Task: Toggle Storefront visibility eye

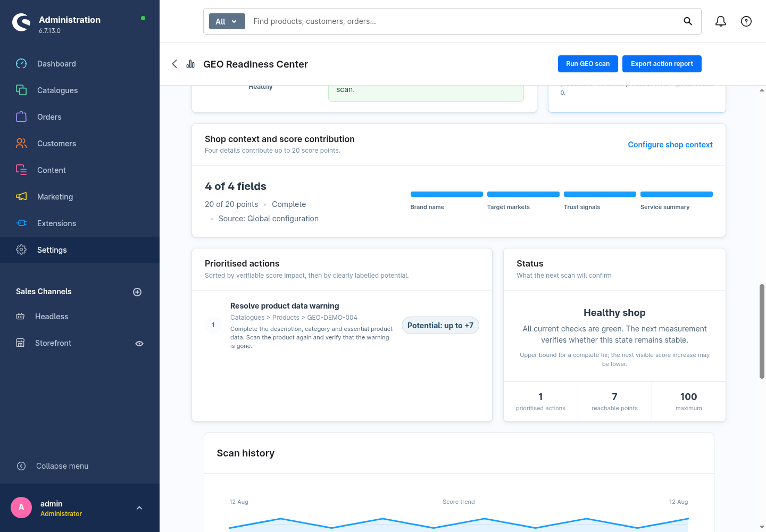Action: pos(139,344)
